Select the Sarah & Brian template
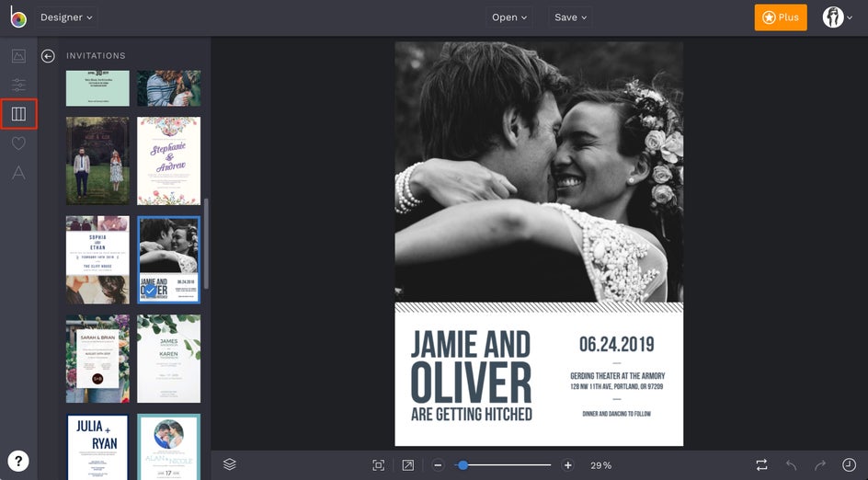Viewport: 868px width, 480px height. 97,359
